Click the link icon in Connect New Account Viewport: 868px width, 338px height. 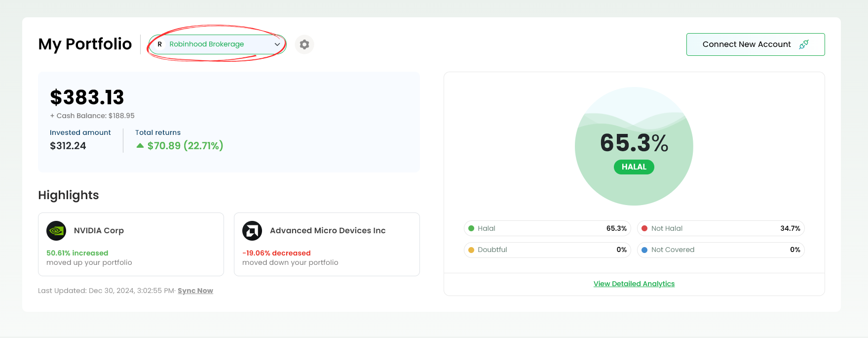(804, 44)
